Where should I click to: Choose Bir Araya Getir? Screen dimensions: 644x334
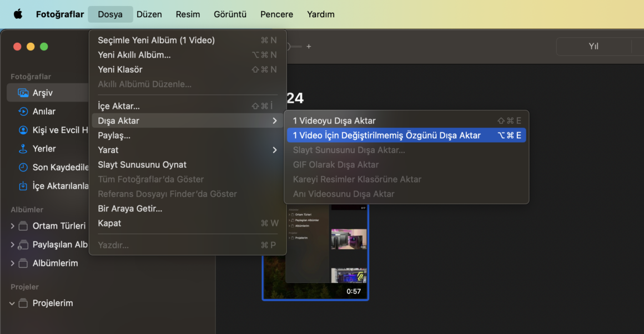[x=188, y=209]
